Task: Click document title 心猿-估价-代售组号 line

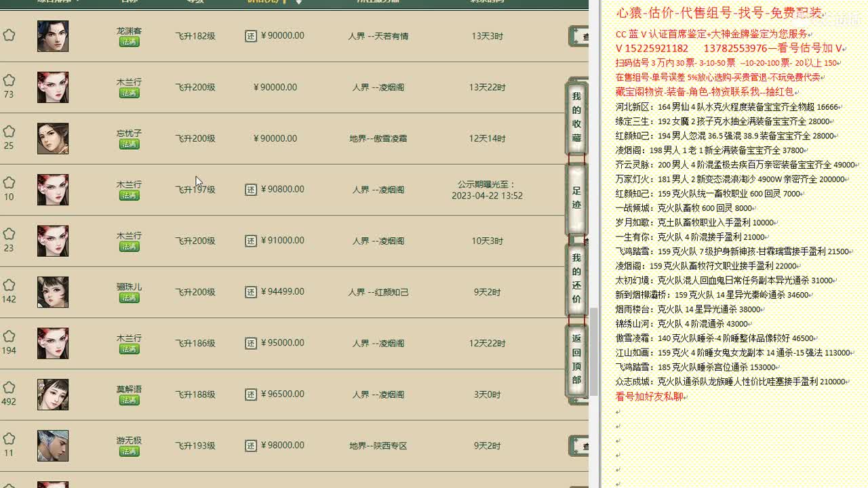Action: pos(719,14)
